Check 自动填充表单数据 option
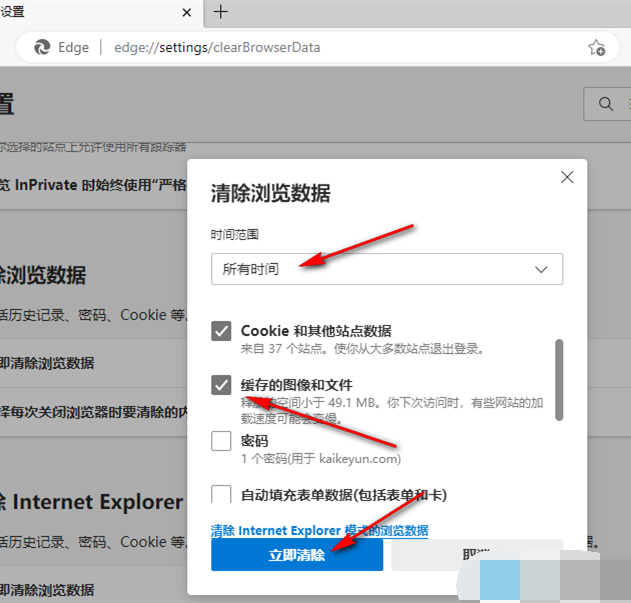 click(x=222, y=494)
